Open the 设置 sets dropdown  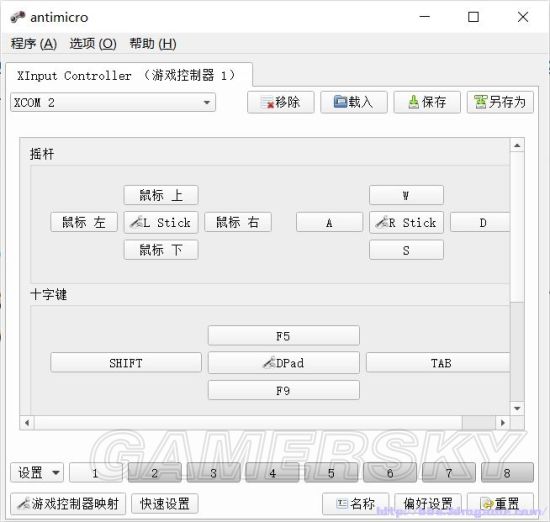pyautogui.click(x=37, y=473)
